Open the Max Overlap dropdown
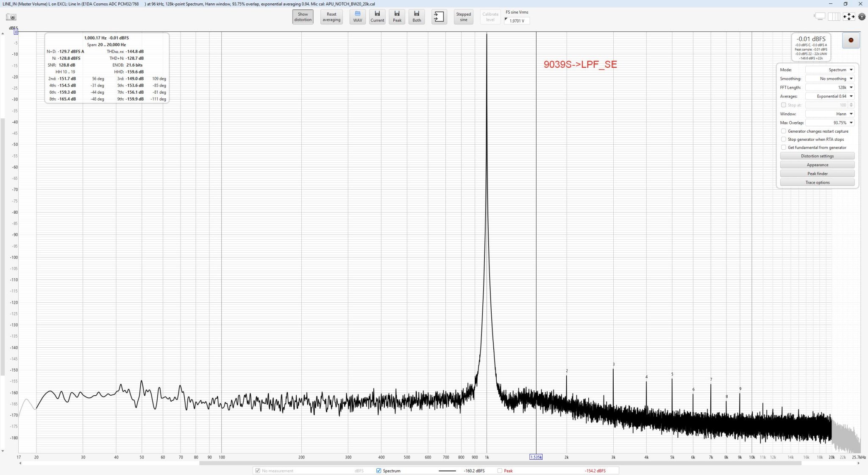Image resolution: width=868 pixels, height=475 pixels. (x=830, y=123)
